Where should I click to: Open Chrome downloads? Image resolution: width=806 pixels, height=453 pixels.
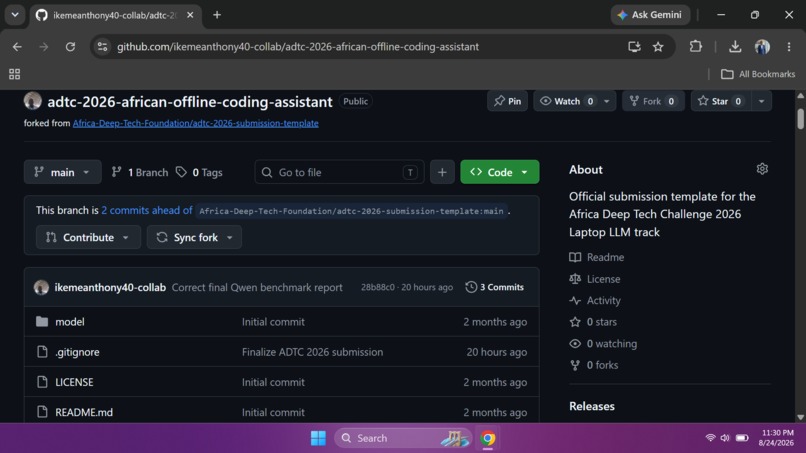(x=735, y=47)
